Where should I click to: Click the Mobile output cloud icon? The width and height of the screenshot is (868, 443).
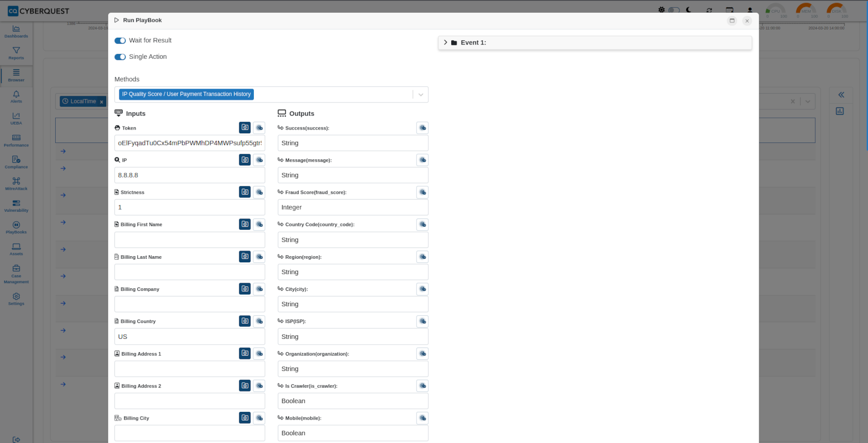click(x=422, y=417)
